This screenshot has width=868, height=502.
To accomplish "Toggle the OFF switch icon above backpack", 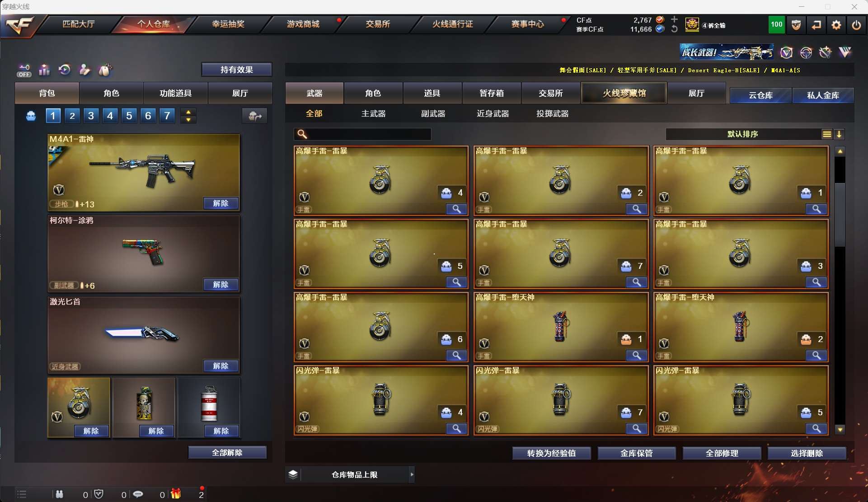I will [24, 70].
